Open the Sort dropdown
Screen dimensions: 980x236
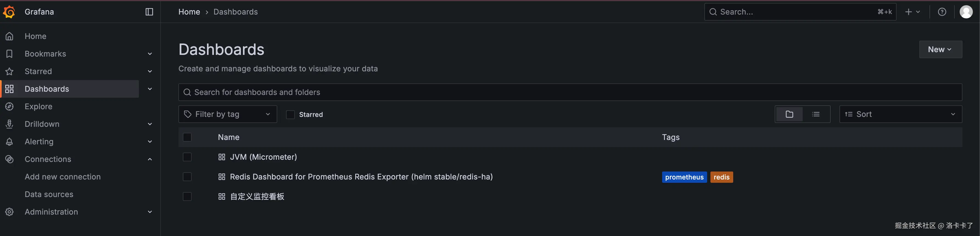click(900, 114)
